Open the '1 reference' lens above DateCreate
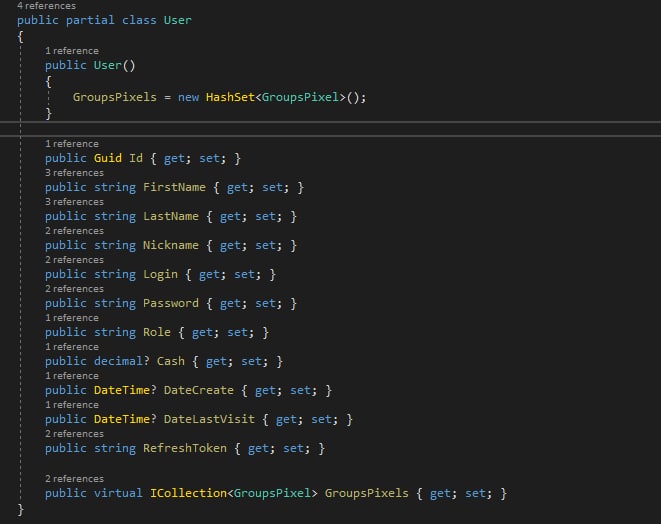Screen dimensions: 661x524 pos(72,376)
